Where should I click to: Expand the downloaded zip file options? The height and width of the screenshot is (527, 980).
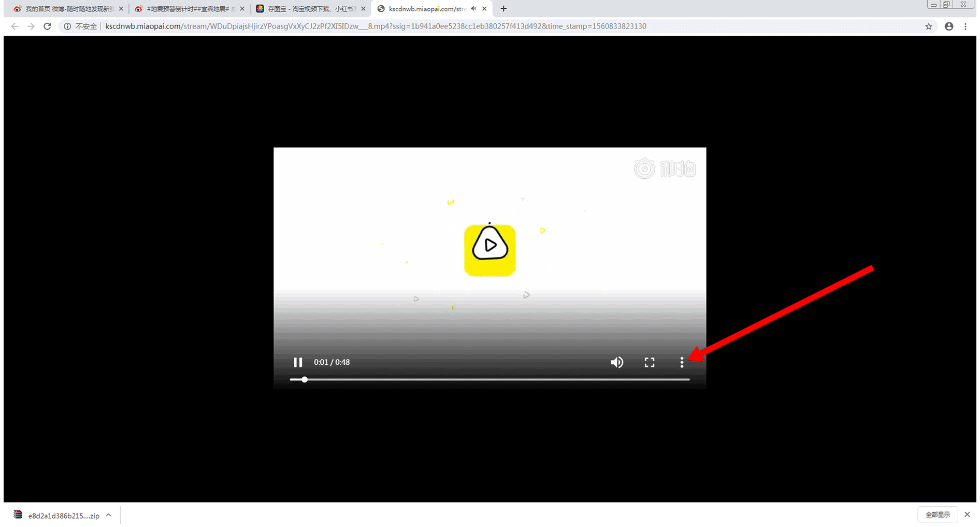tap(108, 515)
